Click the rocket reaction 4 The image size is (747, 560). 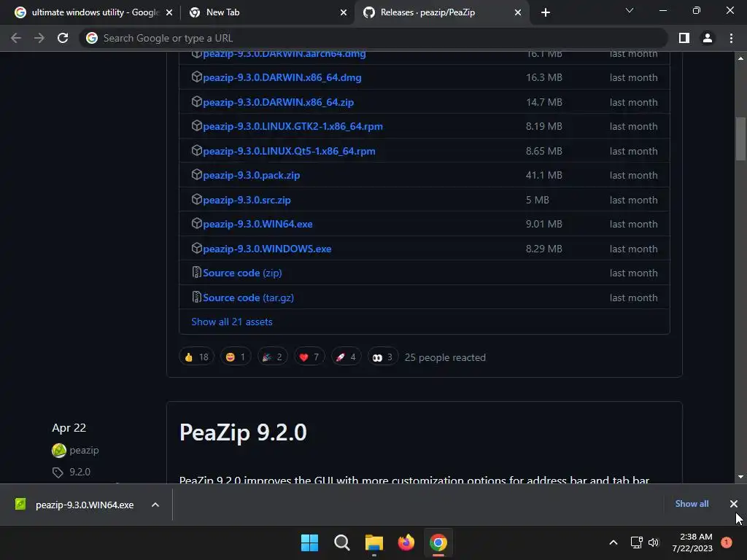coord(346,357)
